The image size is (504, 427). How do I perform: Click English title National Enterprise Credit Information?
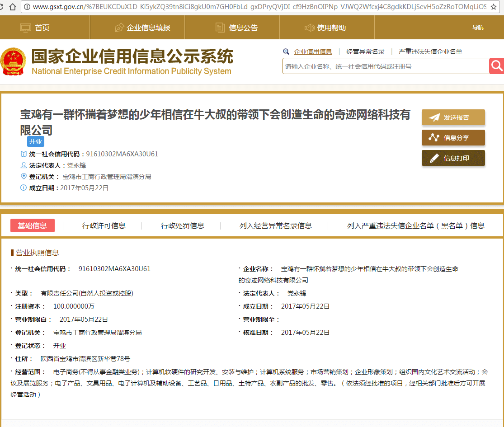tap(131, 71)
